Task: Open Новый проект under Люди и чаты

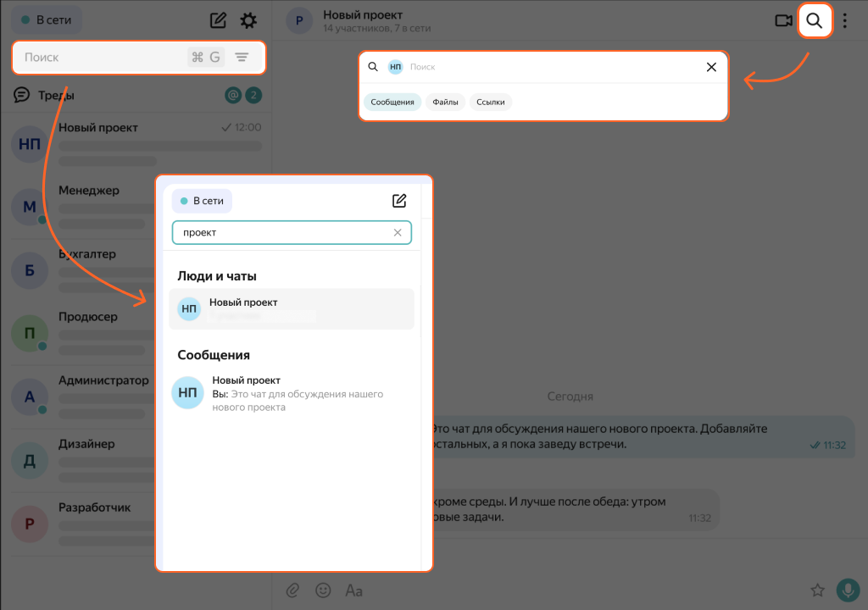Action: click(x=291, y=309)
